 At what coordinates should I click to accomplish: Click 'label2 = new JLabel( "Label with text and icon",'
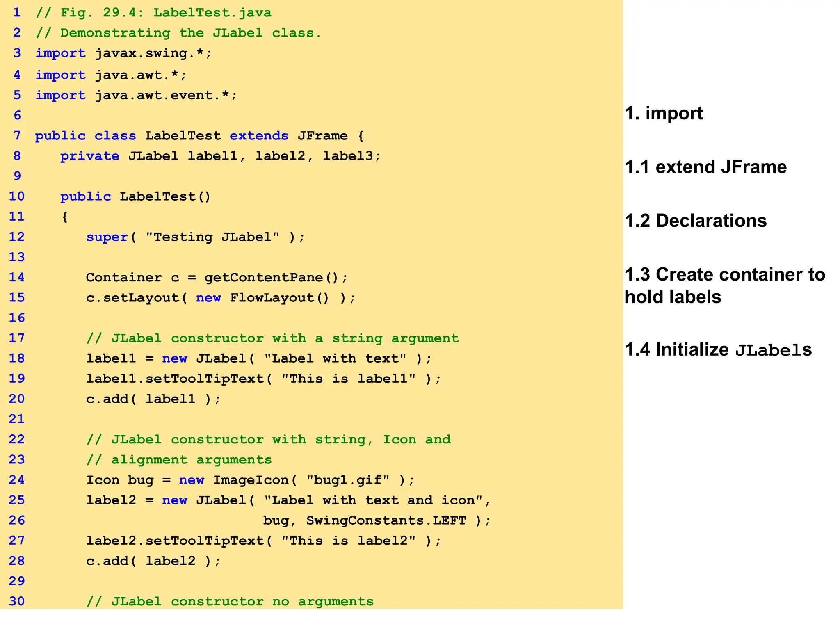point(288,500)
